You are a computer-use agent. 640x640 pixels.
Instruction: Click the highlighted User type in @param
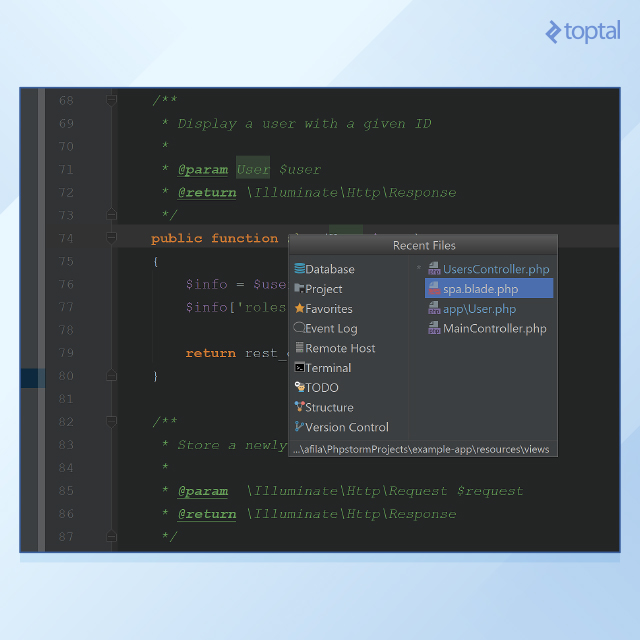(x=253, y=169)
